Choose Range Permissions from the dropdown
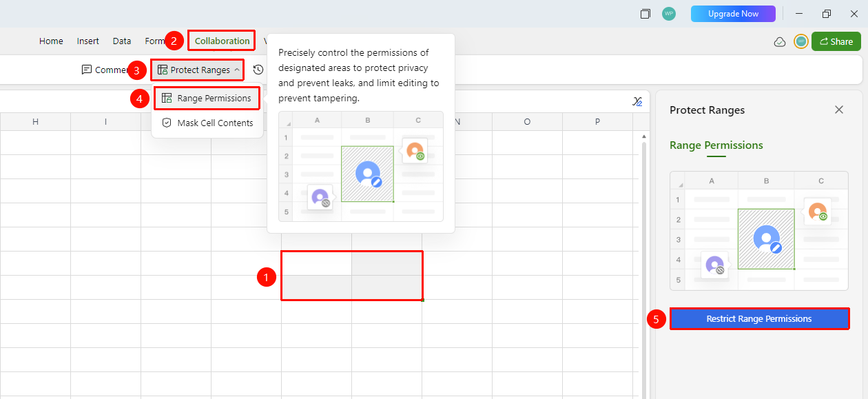 [207, 98]
